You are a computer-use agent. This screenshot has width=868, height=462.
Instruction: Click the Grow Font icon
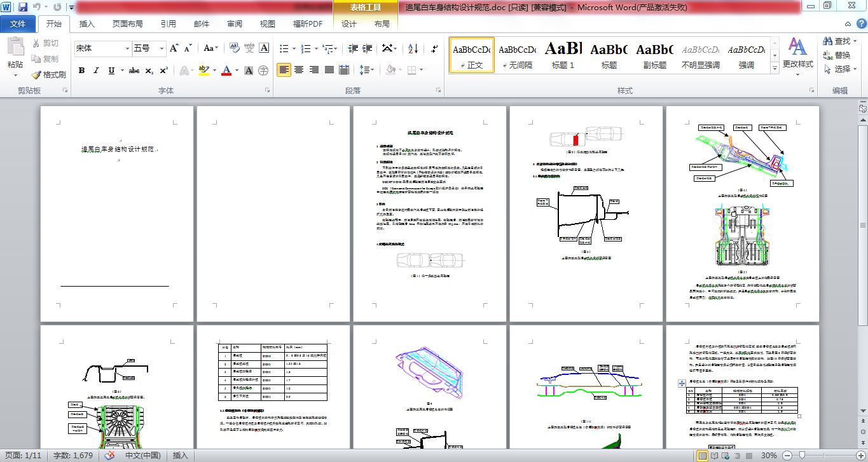[174, 48]
